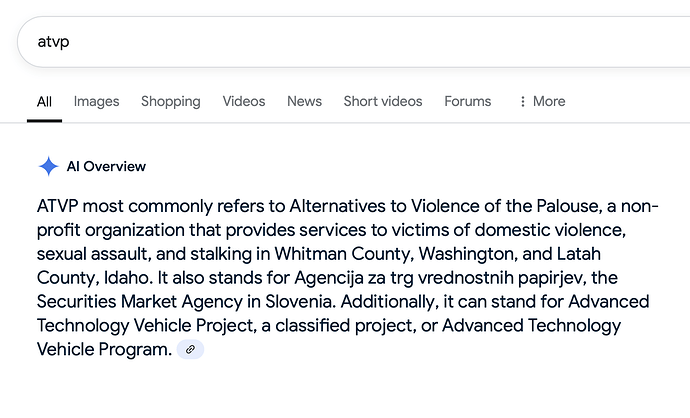Show the News results tab
The height and width of the screenshot is (418, 690).
pyautogui.click(x=305, y=102)
